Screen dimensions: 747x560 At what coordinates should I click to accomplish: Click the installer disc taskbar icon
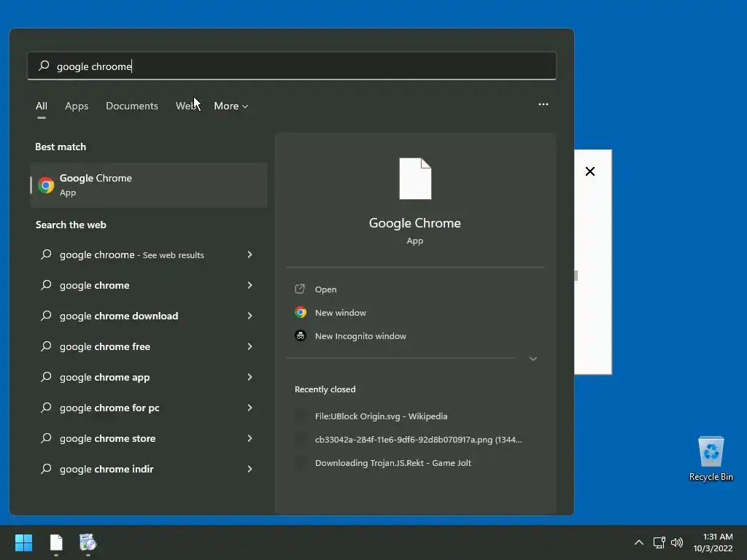click(x=88, y=542)
